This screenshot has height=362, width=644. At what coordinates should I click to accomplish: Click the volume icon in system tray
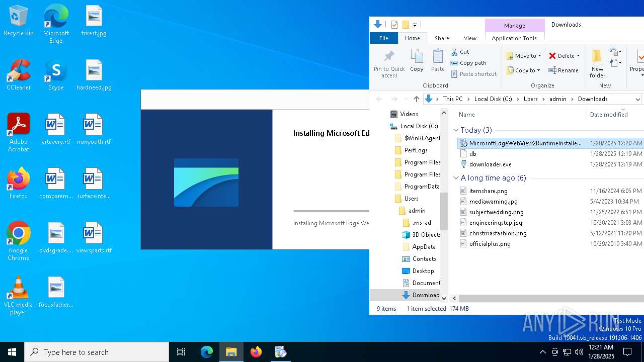579,352
